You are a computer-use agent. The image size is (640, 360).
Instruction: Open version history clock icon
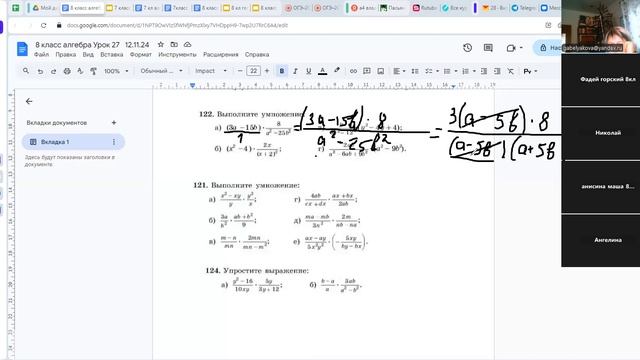(x=468, y=48)
